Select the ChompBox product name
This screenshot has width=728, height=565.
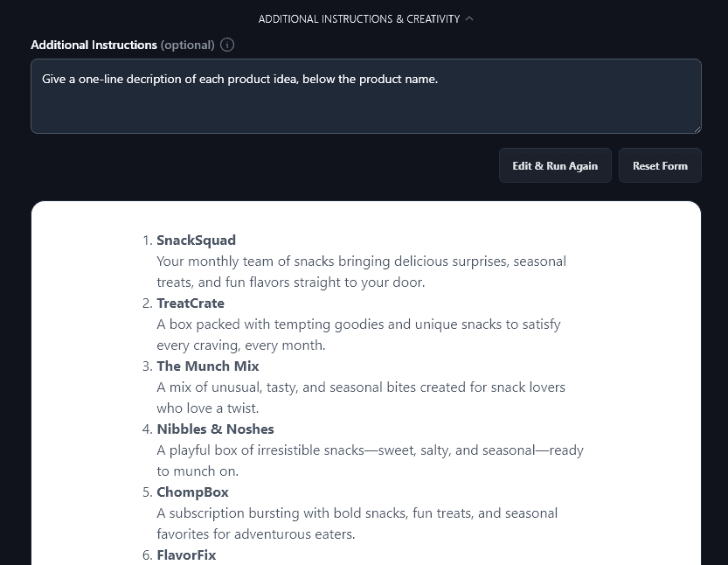pyautogui.click(x=192, y=492)
